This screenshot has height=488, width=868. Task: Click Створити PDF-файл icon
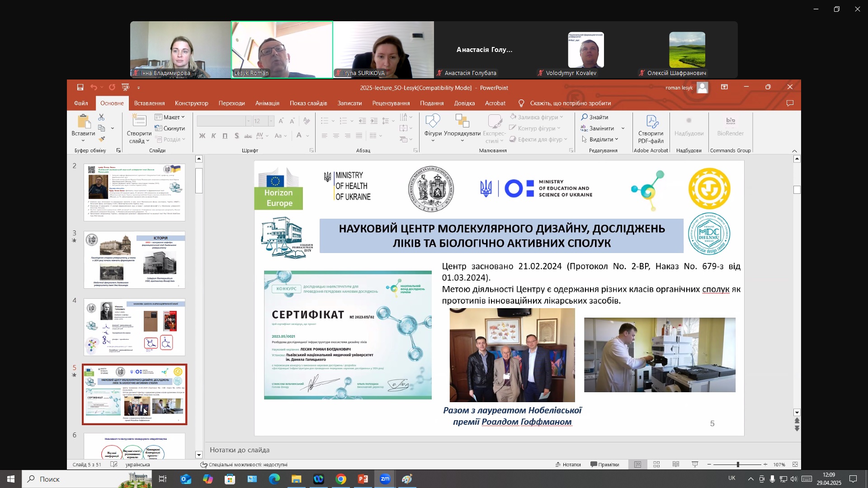tap(651, 129)
